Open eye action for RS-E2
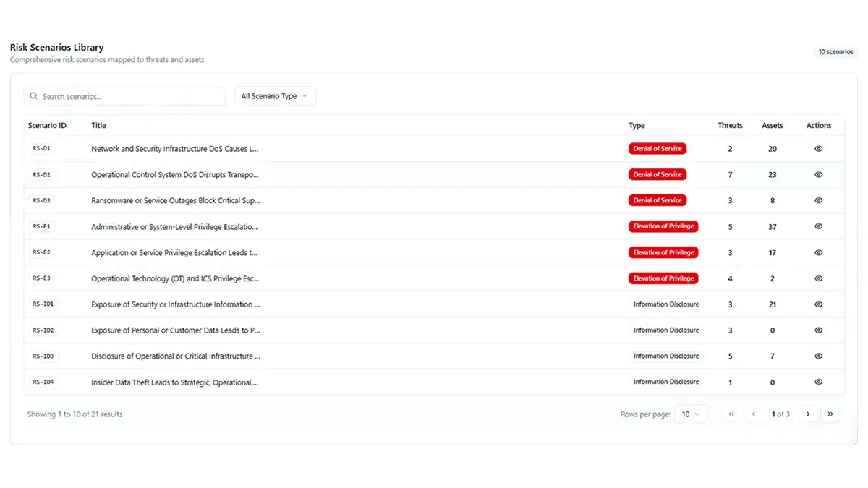Image resolution: width=868 pixels, height=488 pixels. tap(819, 252)
